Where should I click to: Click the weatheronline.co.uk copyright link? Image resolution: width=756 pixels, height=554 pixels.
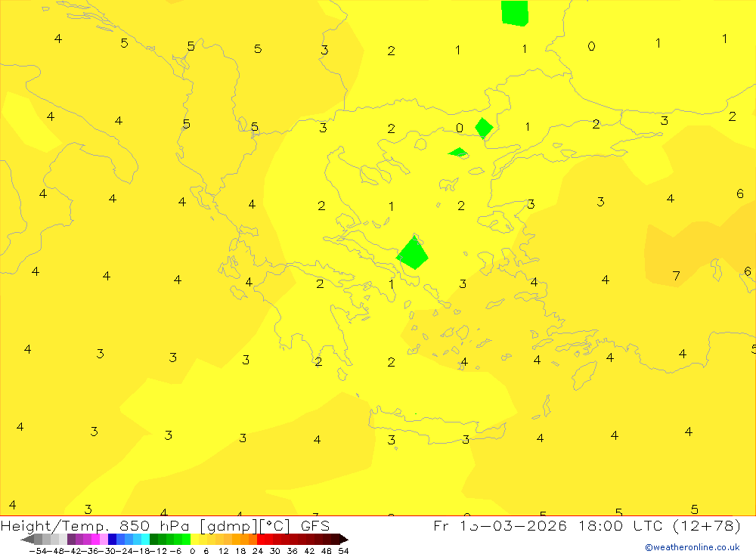[692, 547]
